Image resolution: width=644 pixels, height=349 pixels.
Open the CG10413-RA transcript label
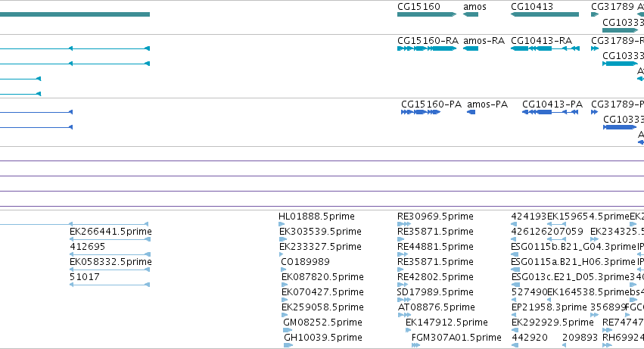click(541, 41)
